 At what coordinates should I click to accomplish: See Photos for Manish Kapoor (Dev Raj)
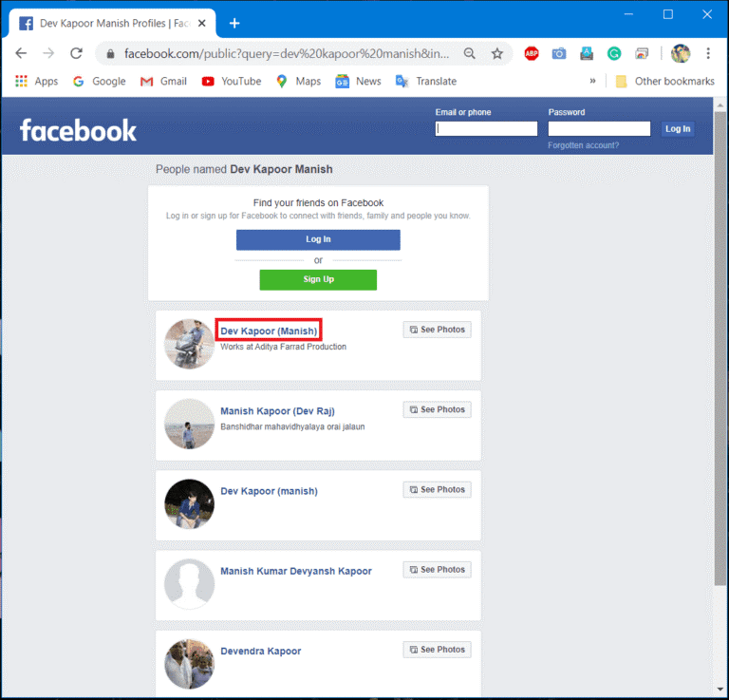click(x=437, y=409)
